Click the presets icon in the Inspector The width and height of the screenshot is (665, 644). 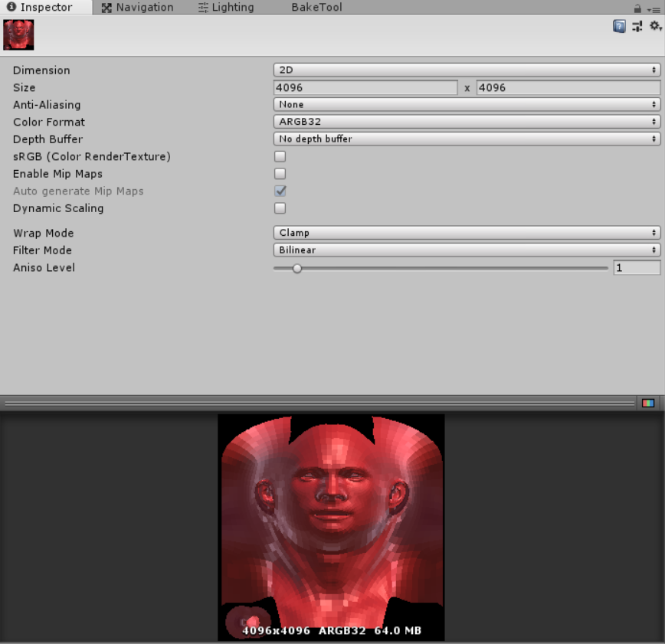(x=637, y=25)
